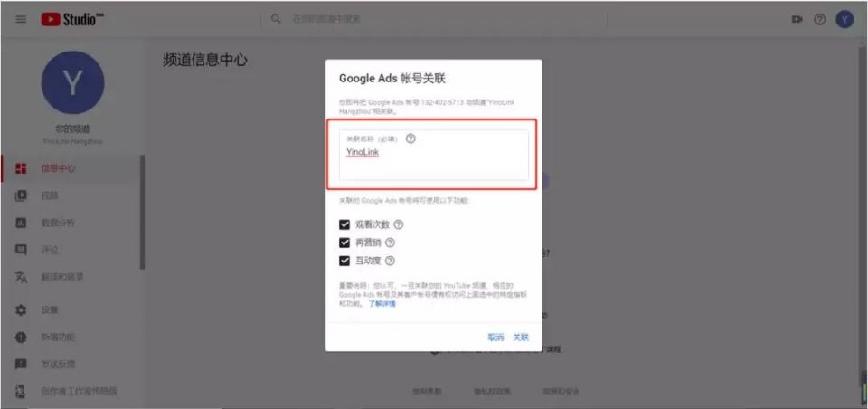
Task: Toggle the 互动度 checkbox
Action: [x=344, y=261]
